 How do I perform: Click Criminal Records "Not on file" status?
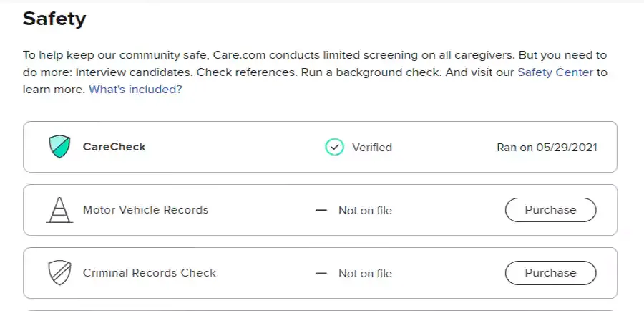pos(365,274)
